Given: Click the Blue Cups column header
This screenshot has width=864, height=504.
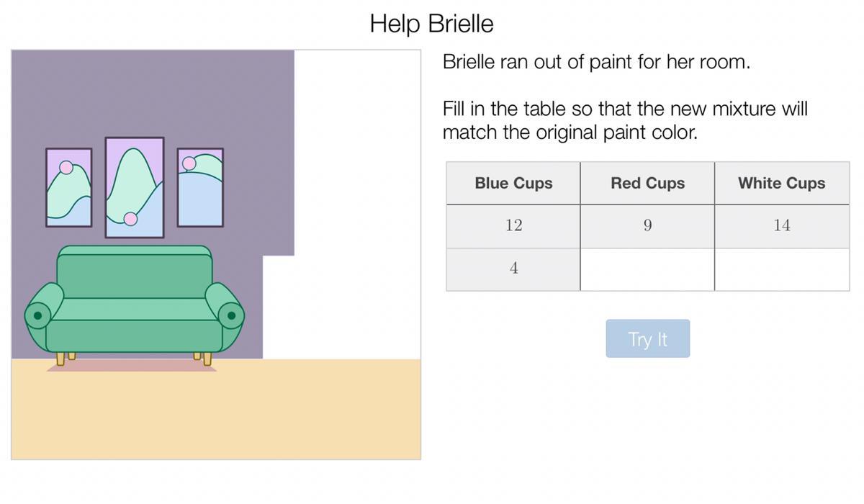Looking at the screenshot, I should pyautogui.click(x=513, y=183).
